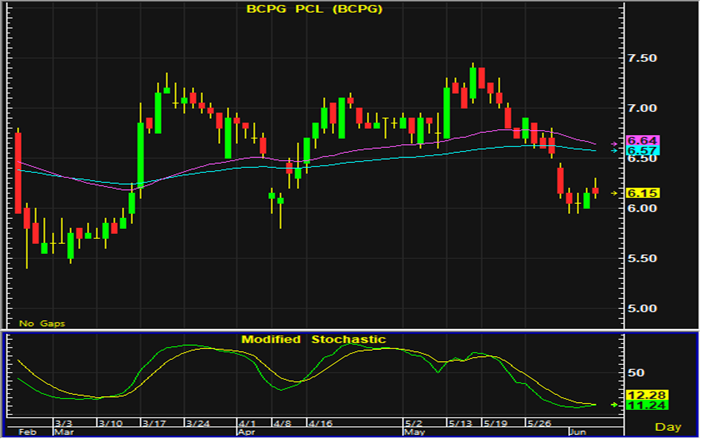
Task: Click the 'Day' timeframe label
Action: tap(668, 427)
